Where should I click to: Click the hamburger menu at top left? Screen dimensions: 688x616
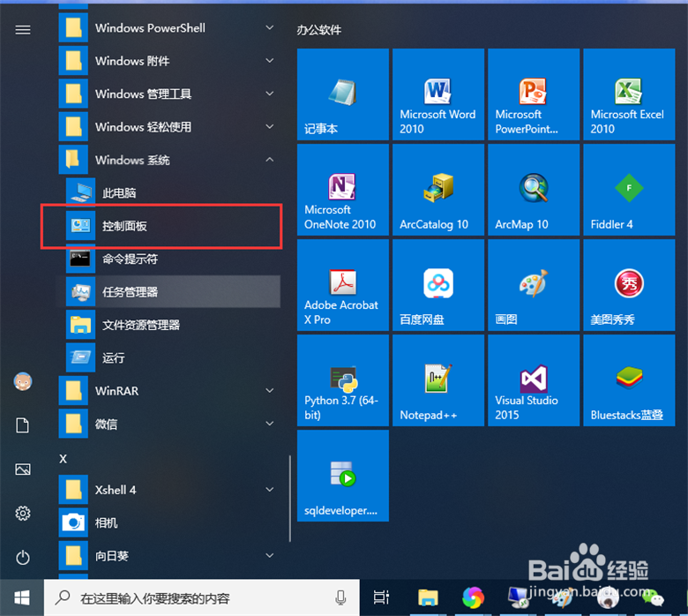[x=23, y=30]
